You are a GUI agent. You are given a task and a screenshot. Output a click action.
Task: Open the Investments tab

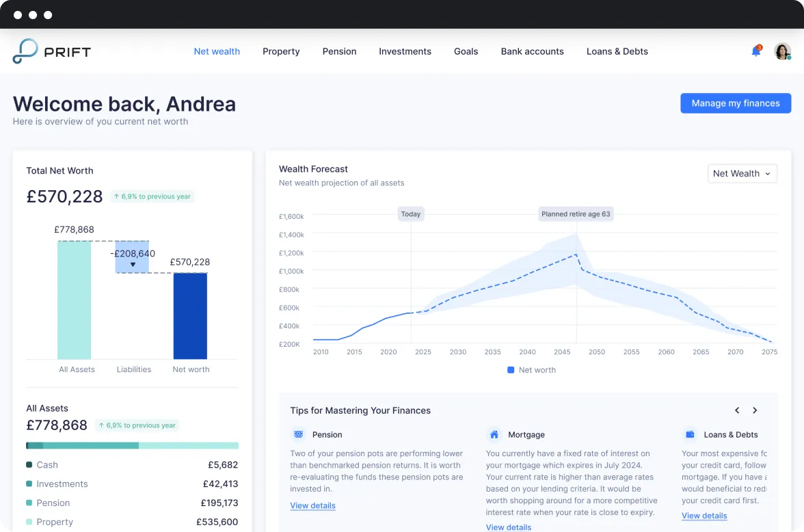pyautogui.click(x=405, y=51)
